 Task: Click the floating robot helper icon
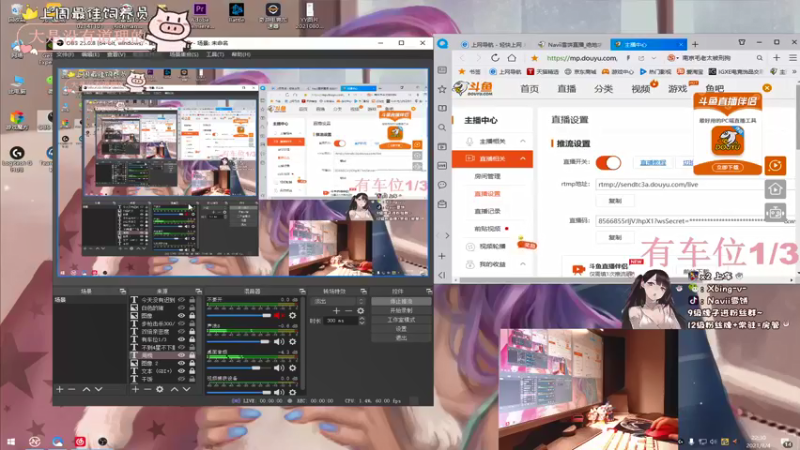click(x=775, y=212)
